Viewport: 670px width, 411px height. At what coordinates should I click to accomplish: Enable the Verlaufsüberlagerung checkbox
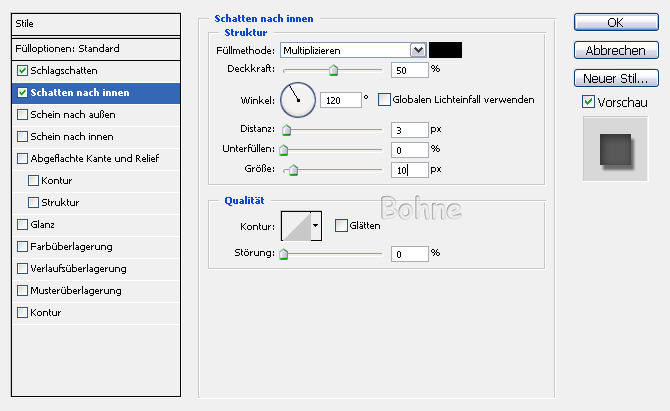[23, 269]
